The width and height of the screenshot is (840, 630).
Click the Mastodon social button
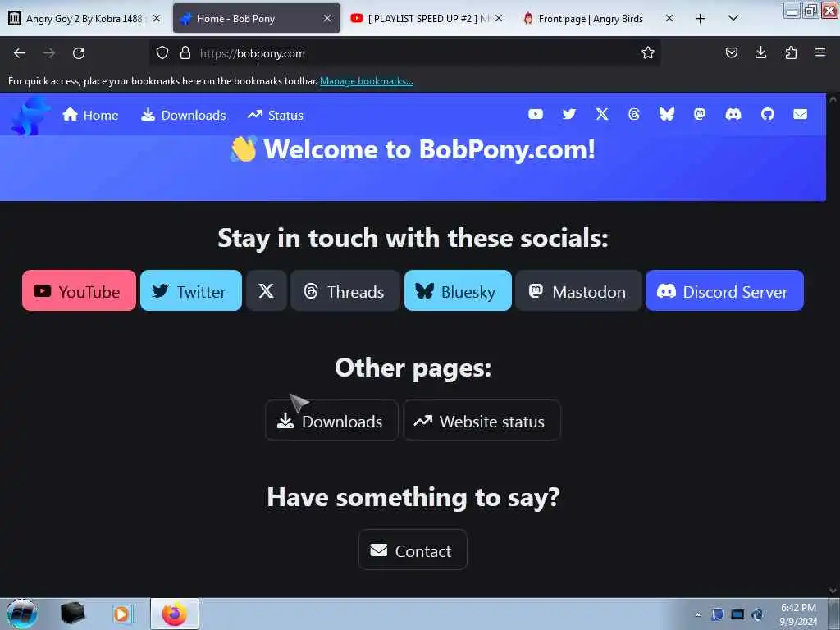578,291
